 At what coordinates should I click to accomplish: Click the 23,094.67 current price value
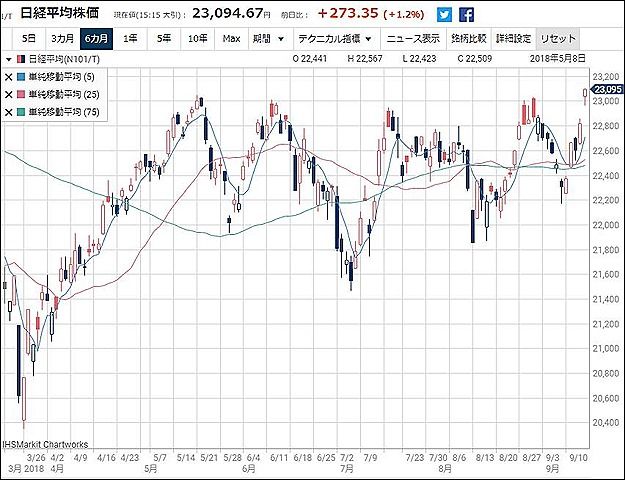click(228, 13)
